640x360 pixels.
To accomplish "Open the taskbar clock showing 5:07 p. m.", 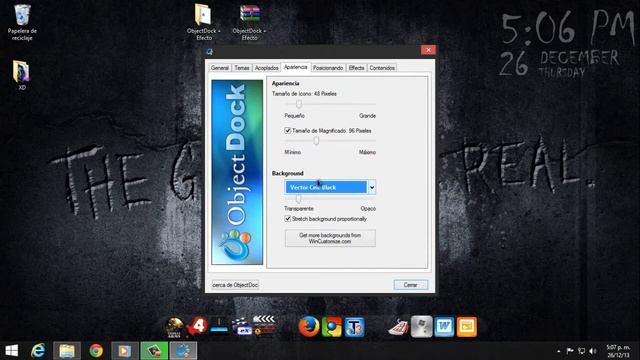I will pos(618,351).
